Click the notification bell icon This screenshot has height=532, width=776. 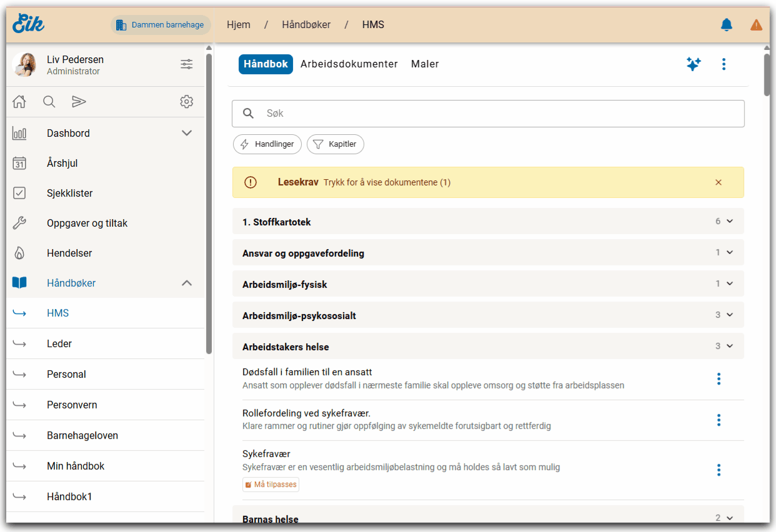(726, 25)
